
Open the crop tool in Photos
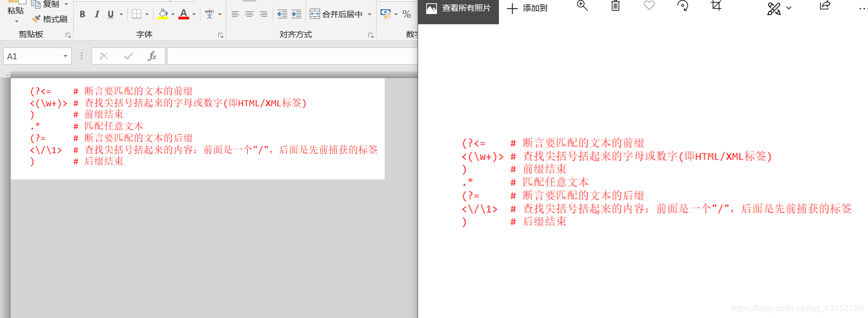(x=716, y=6)
